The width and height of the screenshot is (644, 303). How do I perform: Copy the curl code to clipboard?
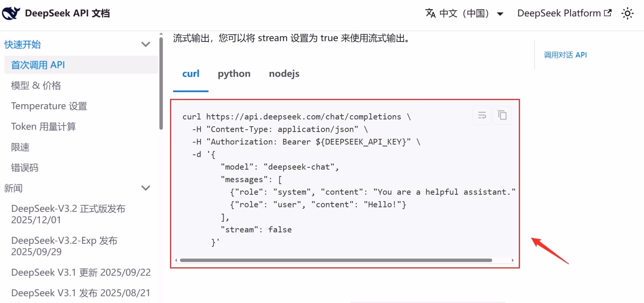coord(502,115)
